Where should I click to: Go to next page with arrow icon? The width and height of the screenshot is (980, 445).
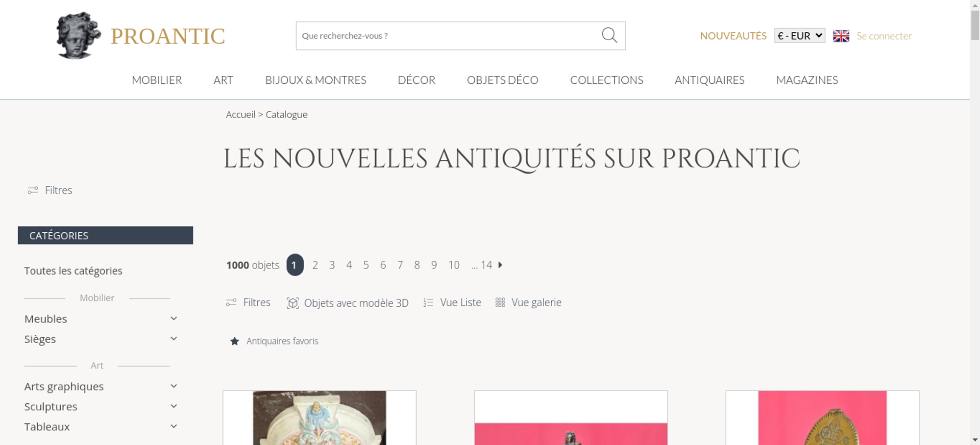[500, 265]
